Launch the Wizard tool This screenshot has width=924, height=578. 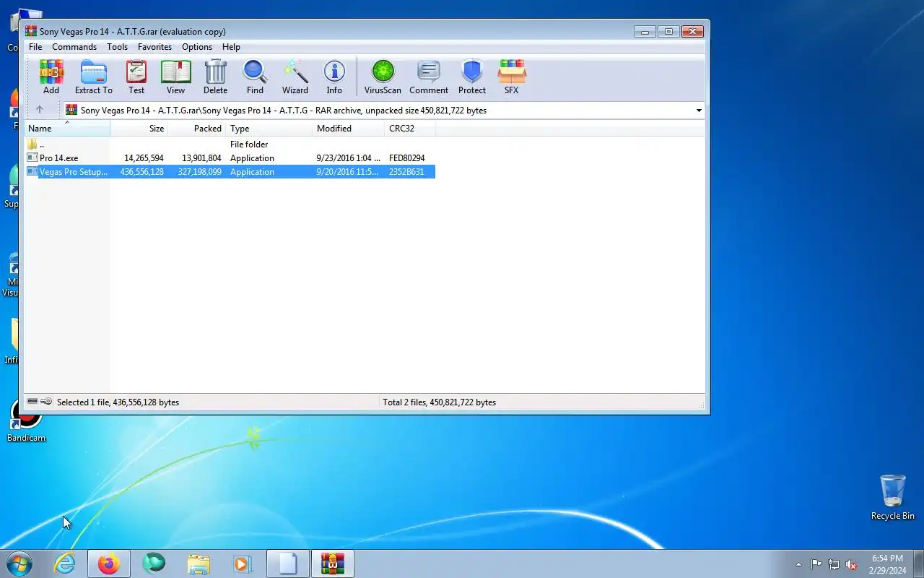coord(295,77)
